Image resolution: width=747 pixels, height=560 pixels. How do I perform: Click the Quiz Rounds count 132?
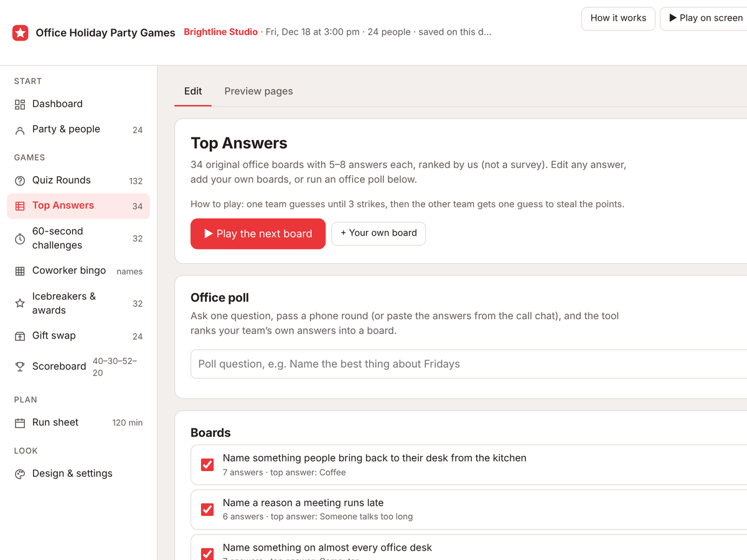(136, 181)
